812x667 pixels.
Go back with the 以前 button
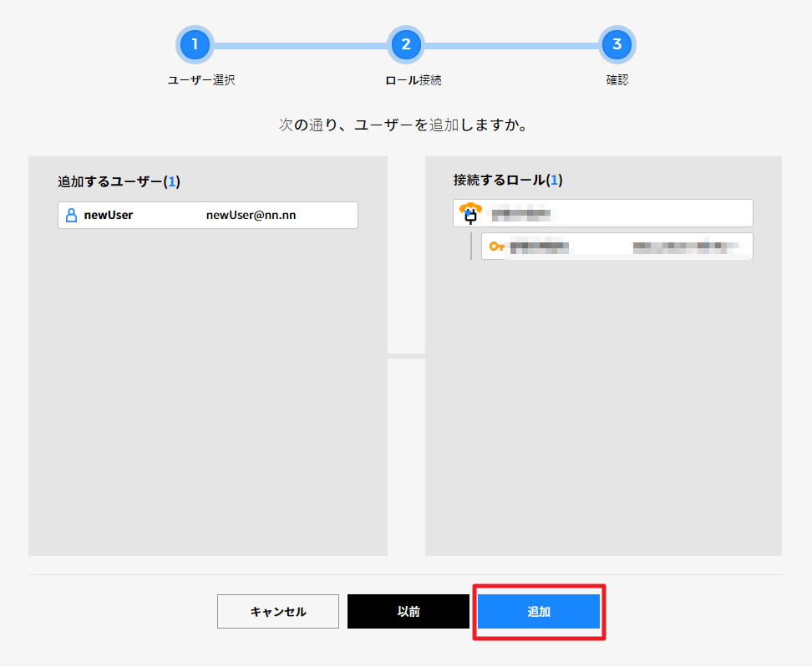(409, 612)
